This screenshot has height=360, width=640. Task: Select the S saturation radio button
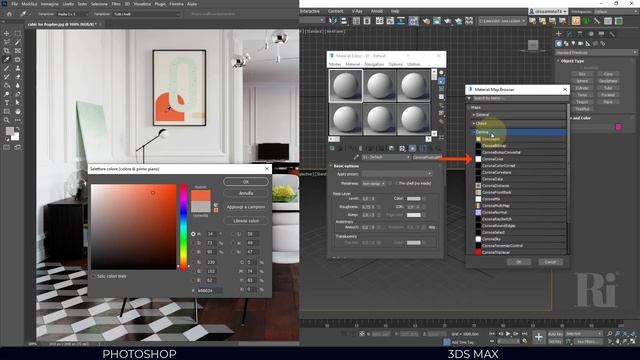pyautogui.click(x=193, y=243)
